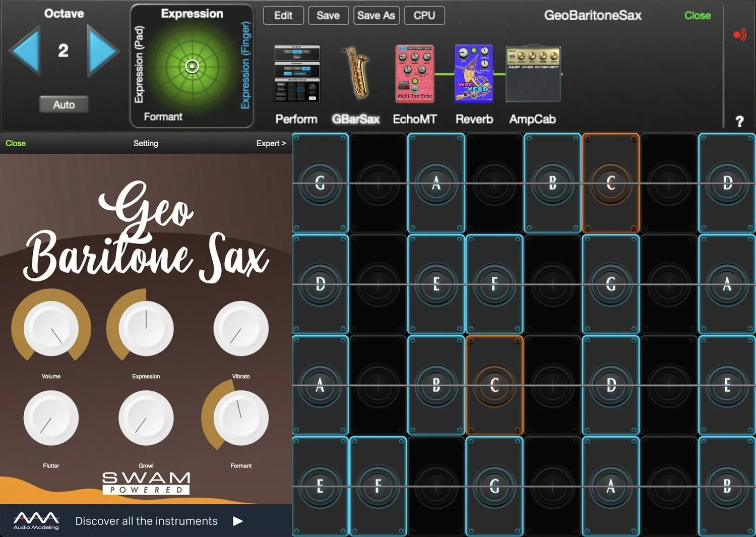
Task: Expand the Expert settings view
Action: pyautogui.click(x=271, y=144)
